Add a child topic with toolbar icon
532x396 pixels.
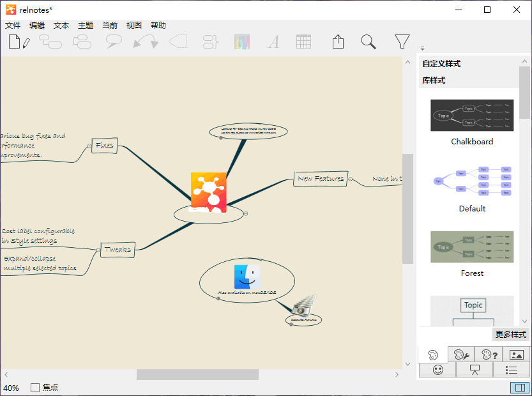point(50,42)
